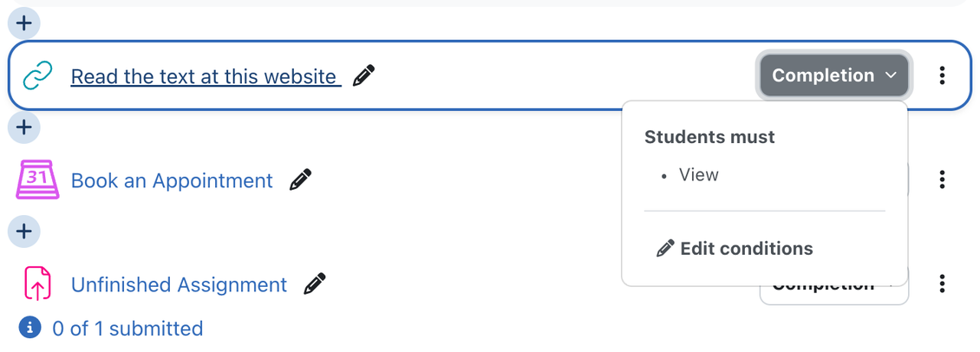
Task: Rename Book an Appointment with the pencil icon
Action: coord(300,180)
